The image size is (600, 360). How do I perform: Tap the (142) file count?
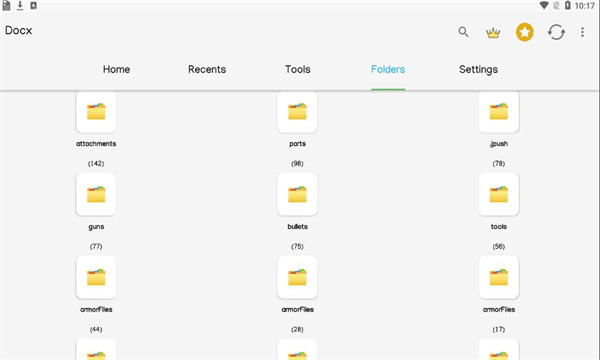(96, 163)
